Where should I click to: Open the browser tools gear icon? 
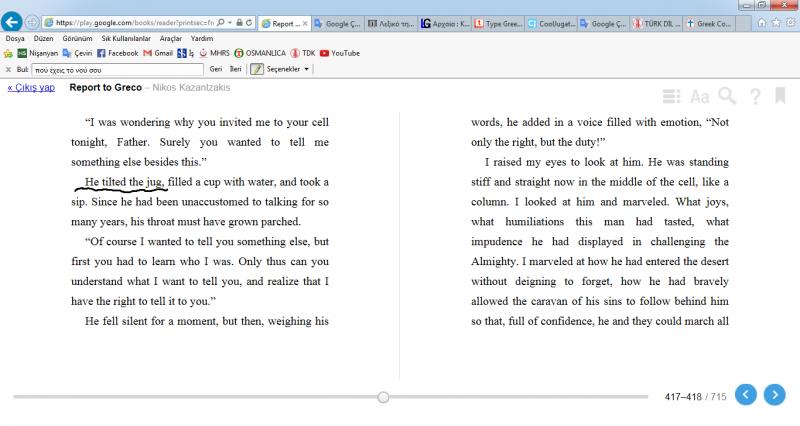pos(791,22)
